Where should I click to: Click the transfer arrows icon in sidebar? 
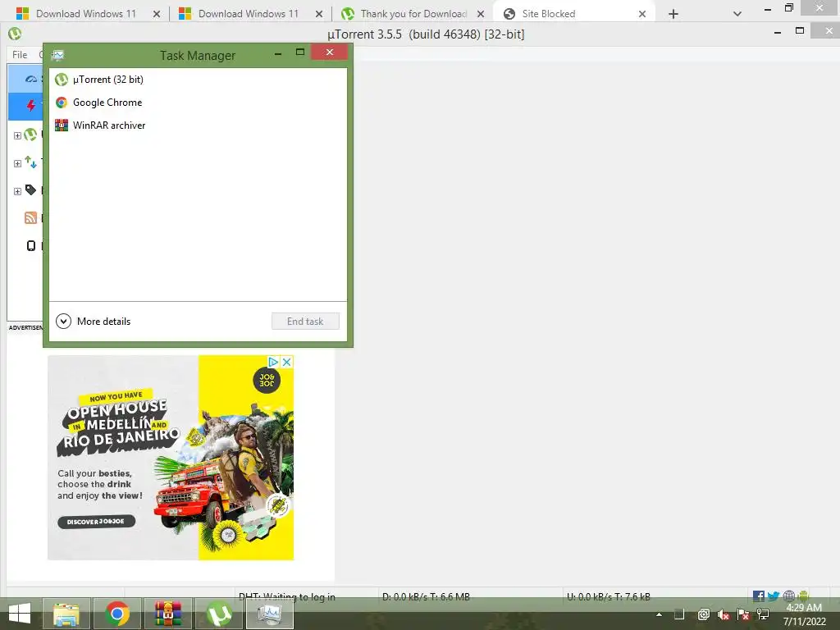[30, 162]
